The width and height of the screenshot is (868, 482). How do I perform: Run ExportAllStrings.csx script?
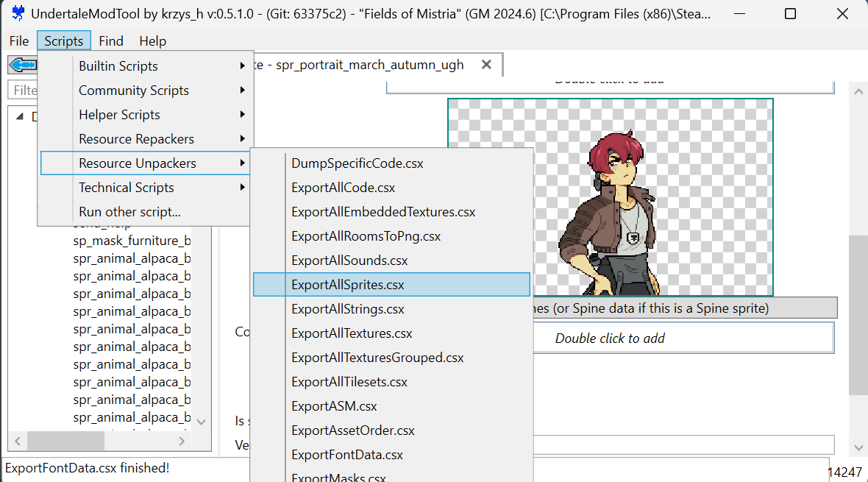391,309
